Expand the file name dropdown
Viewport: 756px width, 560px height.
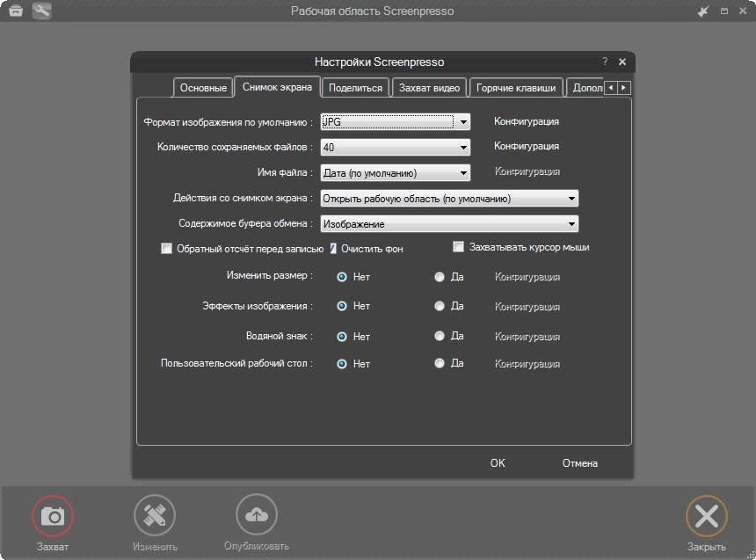396,172
